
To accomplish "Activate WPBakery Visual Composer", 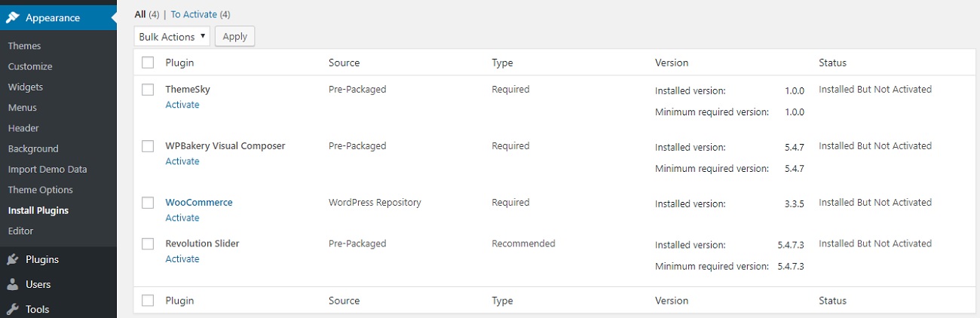I will point(182,161).
